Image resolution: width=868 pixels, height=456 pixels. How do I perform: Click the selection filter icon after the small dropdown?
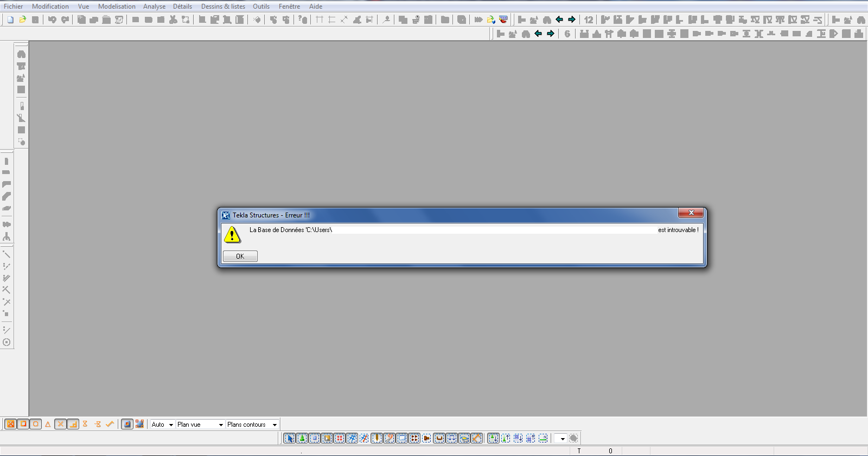point(573,438)
